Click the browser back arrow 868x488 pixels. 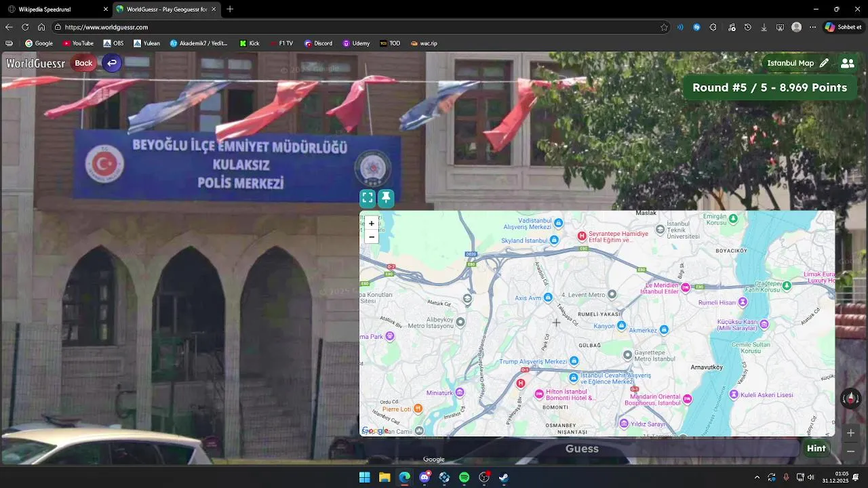9,27
